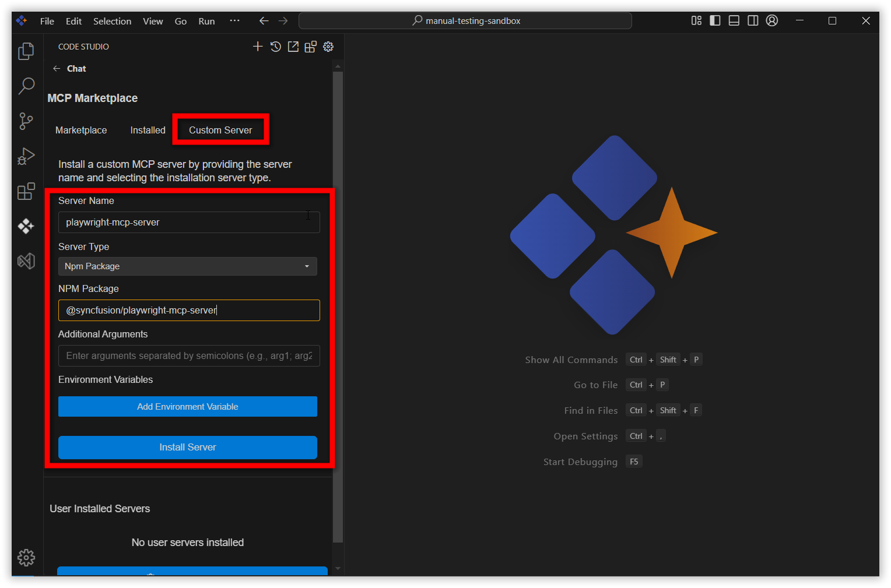Open the Manage gear at sidebar bottom

(26, 558)
